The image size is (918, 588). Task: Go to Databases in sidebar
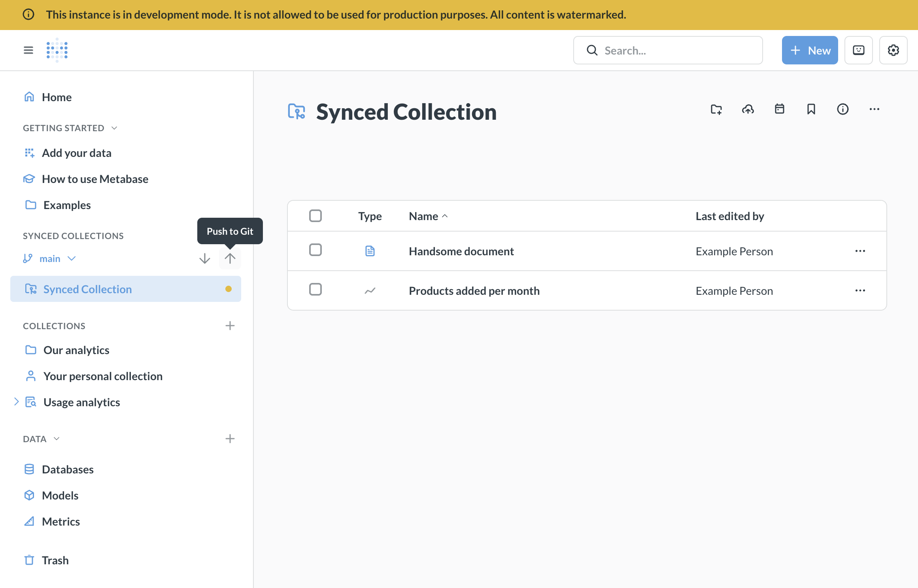[68, 469]
